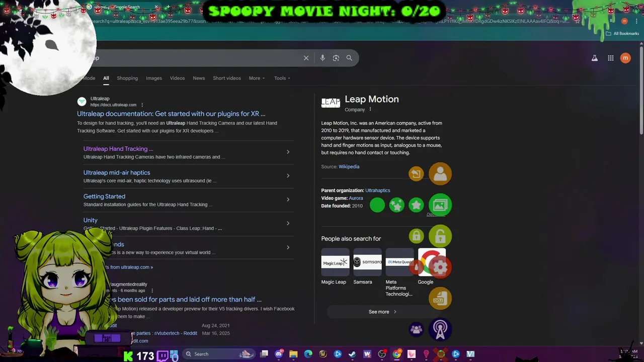Open Steam from the taskbar

[352, 354]
